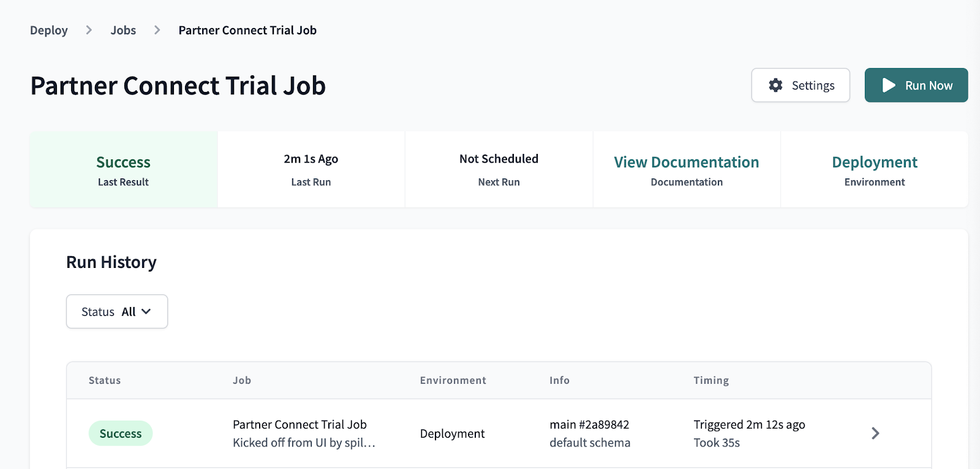Image resolution: width=980 pixels, height=469 pixels.
Task: Click the chevron after Jobs breadcrumb
Action: (157, 30)
